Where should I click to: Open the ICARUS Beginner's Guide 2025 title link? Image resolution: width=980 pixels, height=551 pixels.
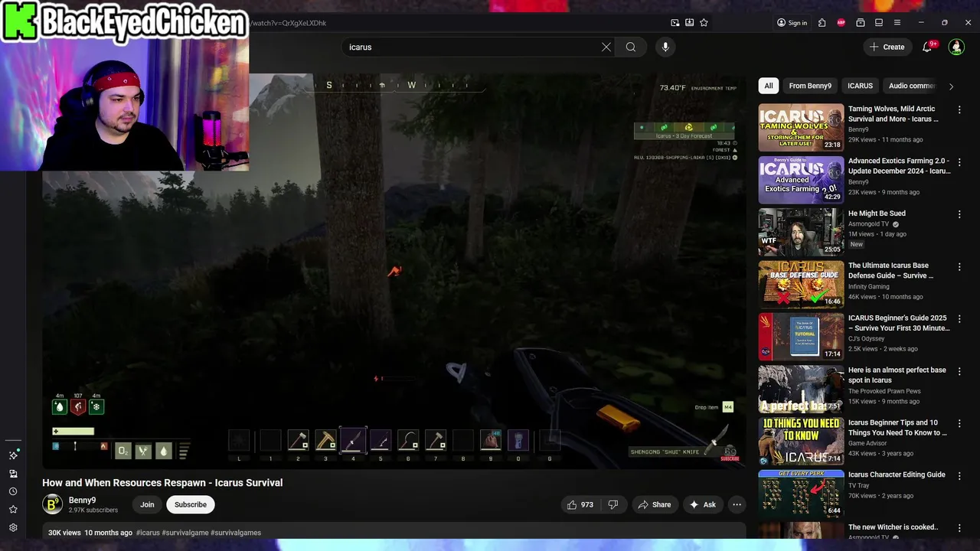pyautogui.click(x=899, y=323)
